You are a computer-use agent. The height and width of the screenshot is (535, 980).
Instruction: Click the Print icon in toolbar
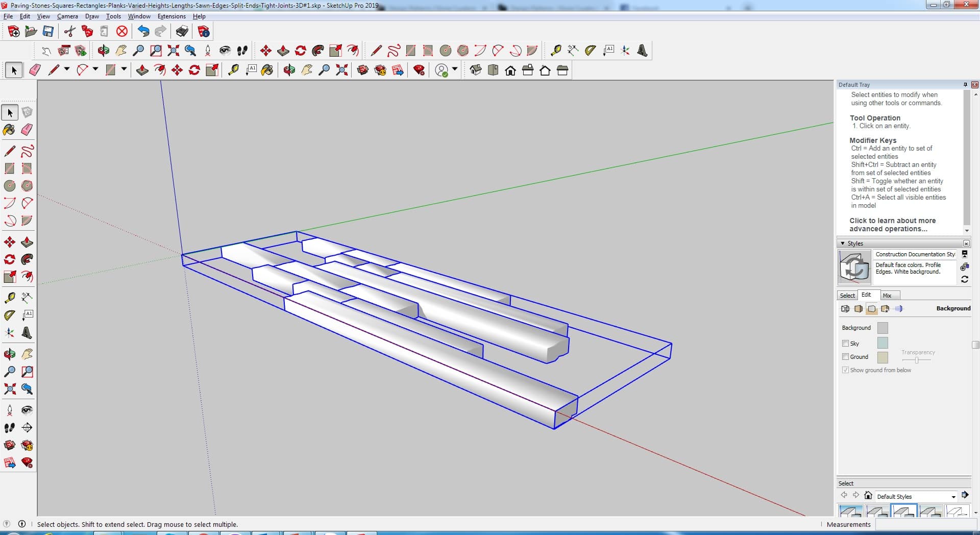pyautogui.click(x=182, y=32)
